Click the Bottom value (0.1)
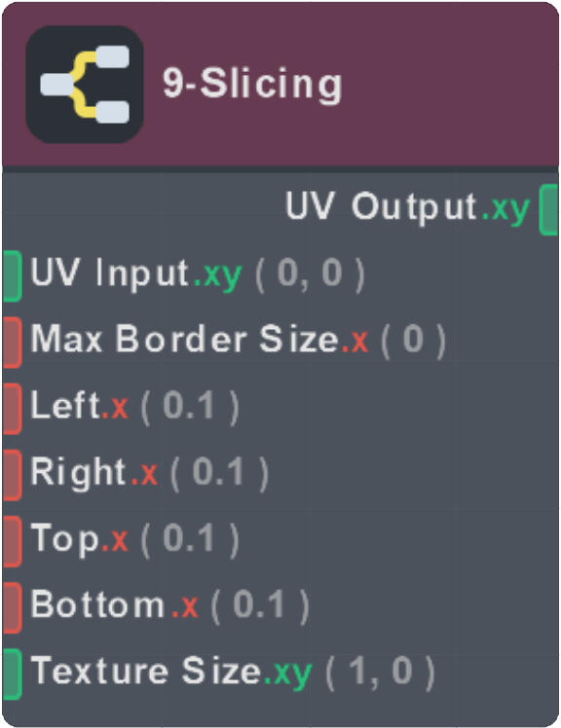This screenshot has width=561, height=728. (260, 605)
